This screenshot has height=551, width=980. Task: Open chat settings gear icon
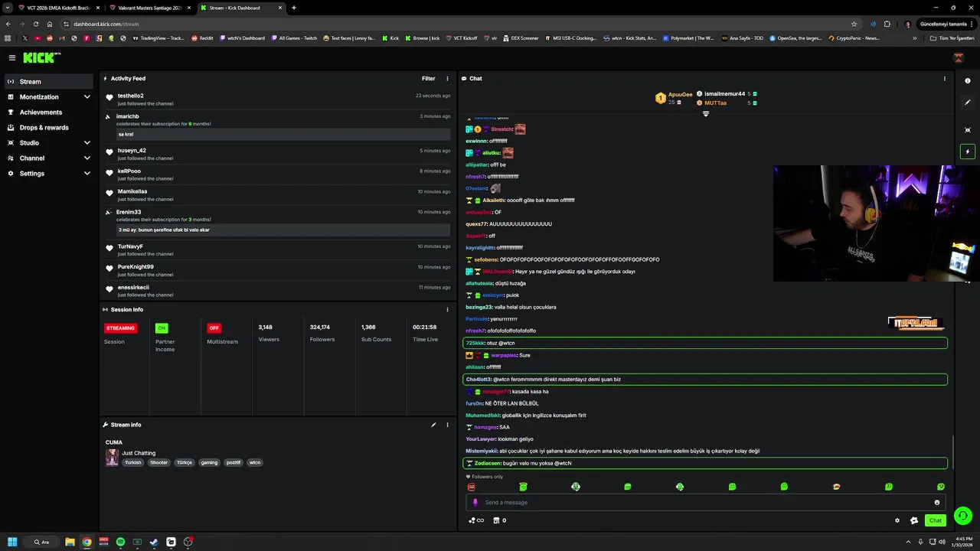[897, 520]
